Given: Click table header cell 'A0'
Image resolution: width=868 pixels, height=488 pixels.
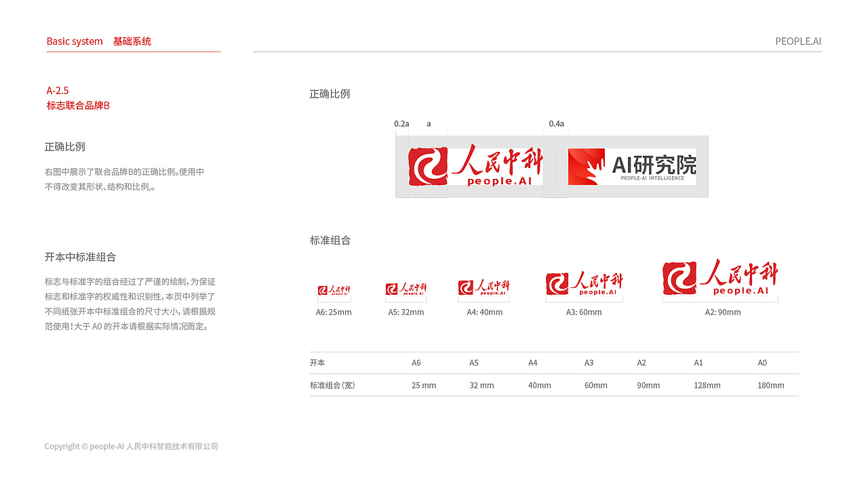Looking at the screenshot, I should tap(762, 363).
